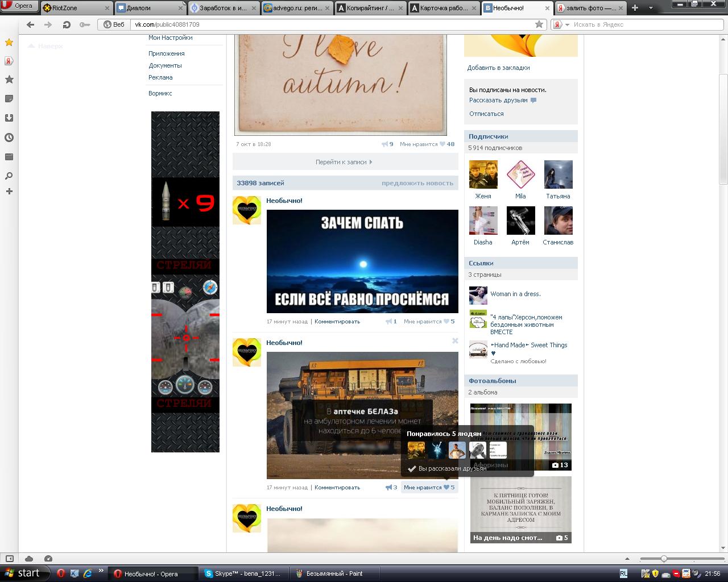
Task: Click the address bar URL field
Action: 333,24
